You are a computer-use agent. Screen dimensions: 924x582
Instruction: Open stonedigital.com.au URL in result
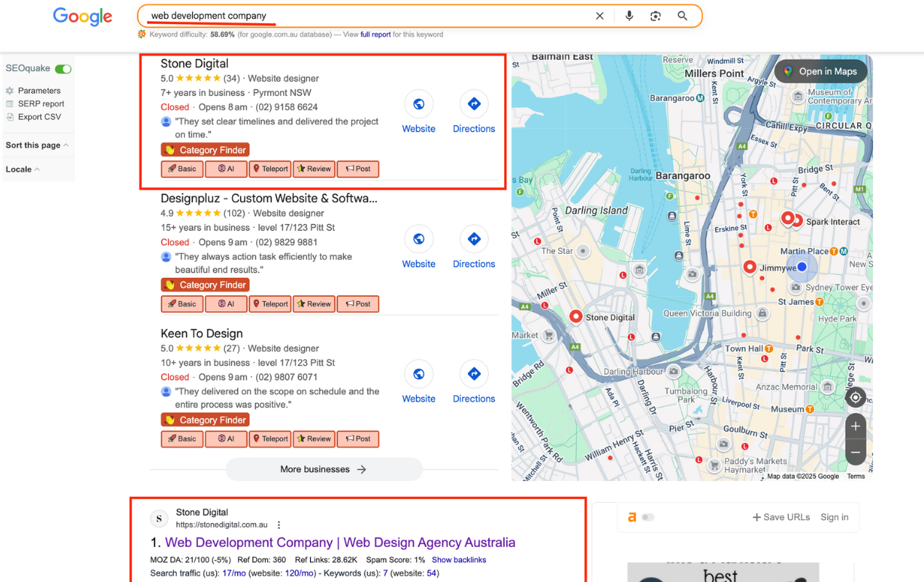[x=222, y=525]
